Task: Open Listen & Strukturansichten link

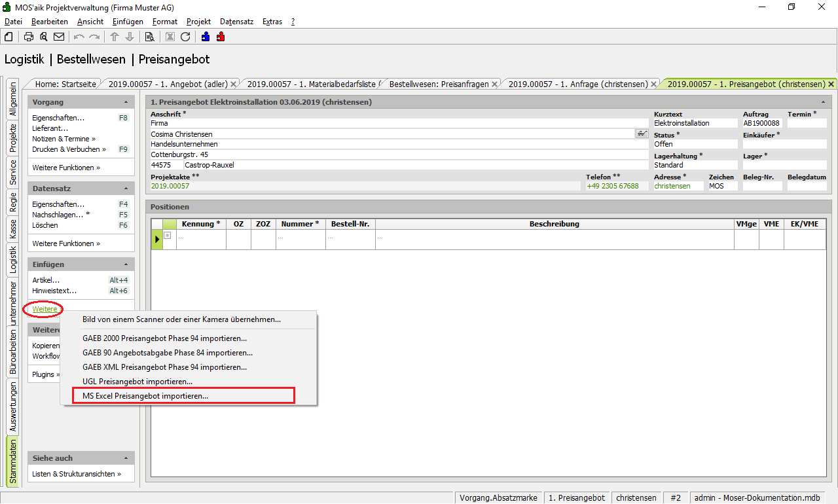Action: 77,474
